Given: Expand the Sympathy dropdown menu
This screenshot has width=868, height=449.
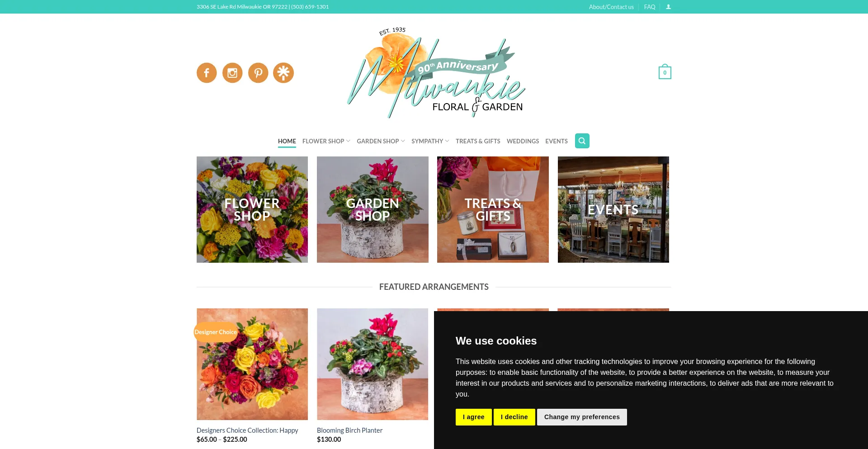Looking at the screenshot, I should click(x=430, y=141).
